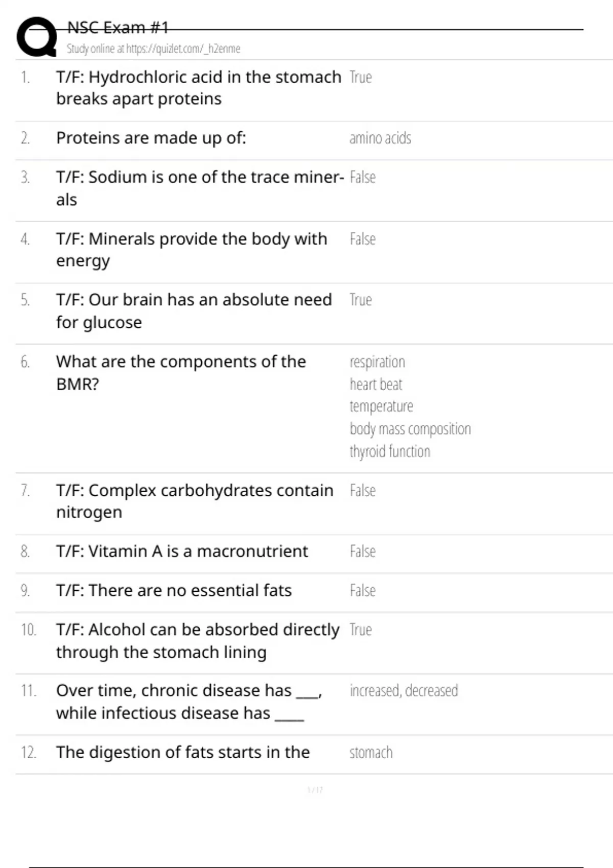Click the 'increased, decreased' answer

click(x=404, y=691)
